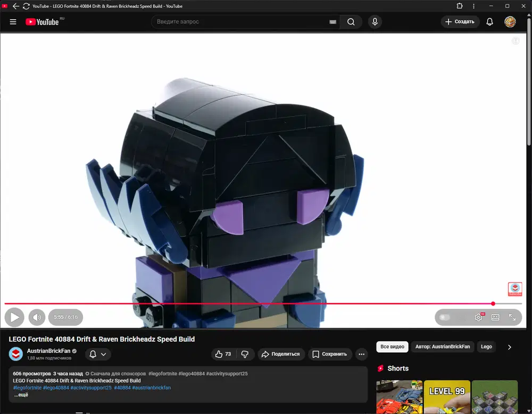Click the Shorts section heading
Image resolution: width=532 pixels, height=414 pixels.
click(x=397, y=369)
